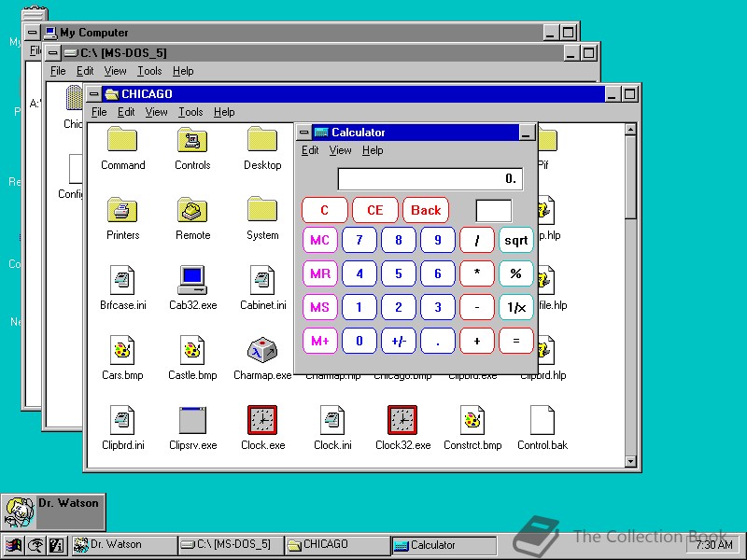
Task: Click the M+ memory add button
Action: click(x=319, y=341)
